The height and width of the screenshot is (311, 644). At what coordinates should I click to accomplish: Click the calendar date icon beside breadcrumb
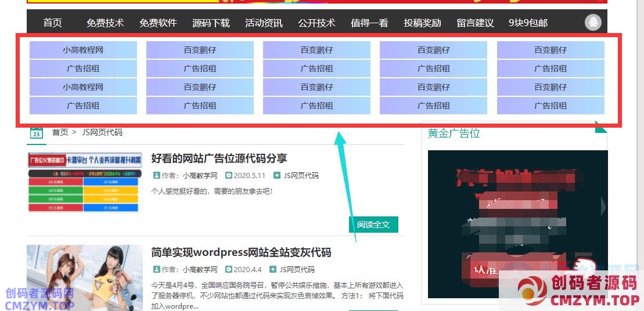pos(37,132)
